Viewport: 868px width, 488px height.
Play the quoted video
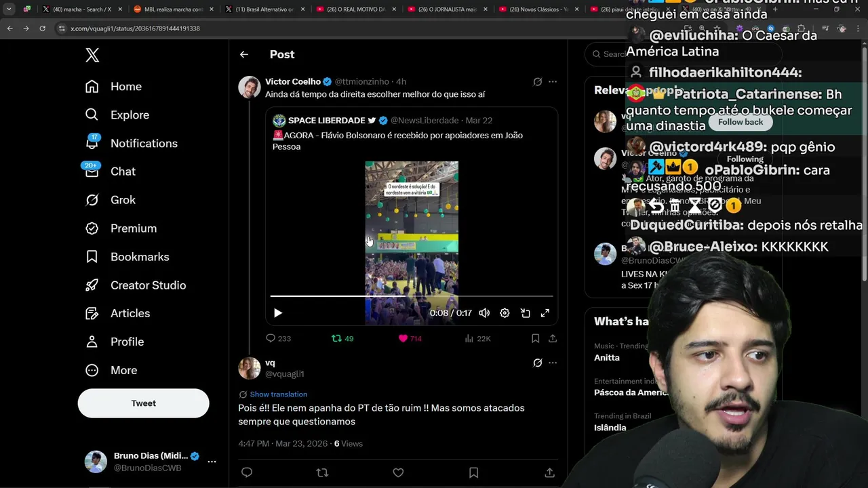277,313
